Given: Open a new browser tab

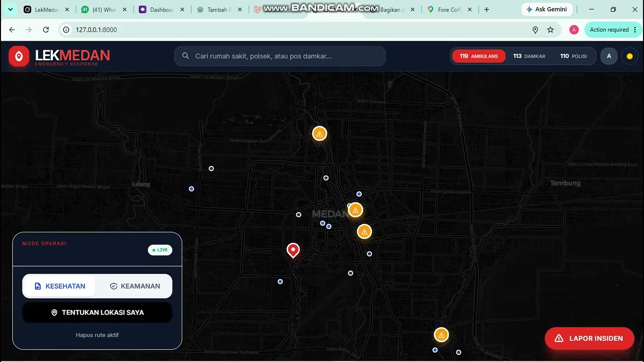Looking at the screenshot, I should tap(487, 10).
